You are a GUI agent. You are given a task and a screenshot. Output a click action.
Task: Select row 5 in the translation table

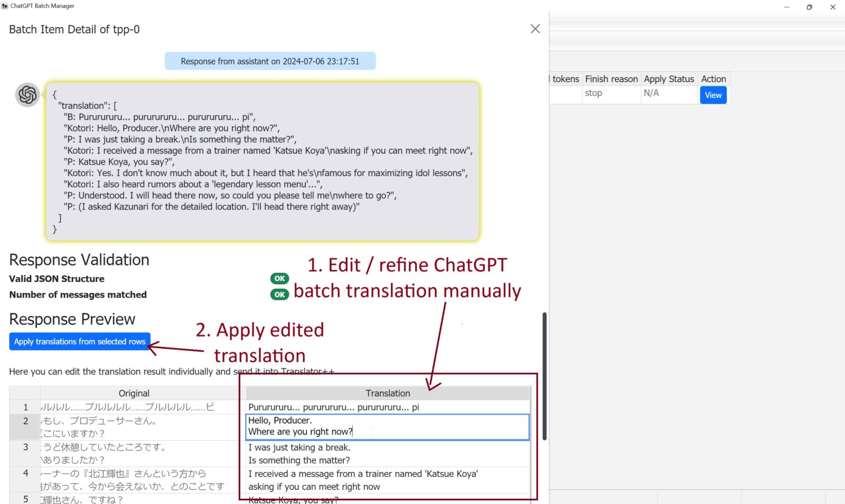[24, 499]
